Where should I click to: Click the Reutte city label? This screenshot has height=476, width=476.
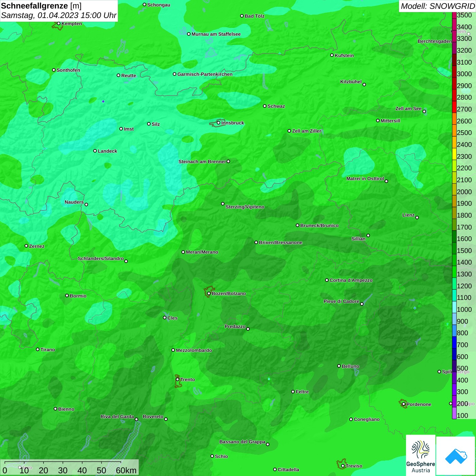pyautogui.click(x=129, y=75)
